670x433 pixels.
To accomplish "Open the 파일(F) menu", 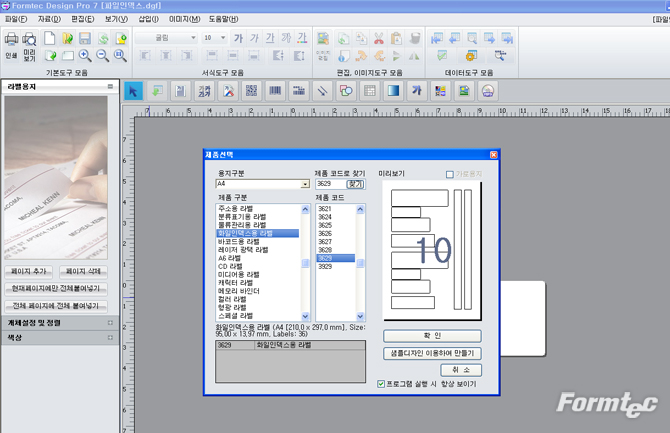I will point(16,19).
